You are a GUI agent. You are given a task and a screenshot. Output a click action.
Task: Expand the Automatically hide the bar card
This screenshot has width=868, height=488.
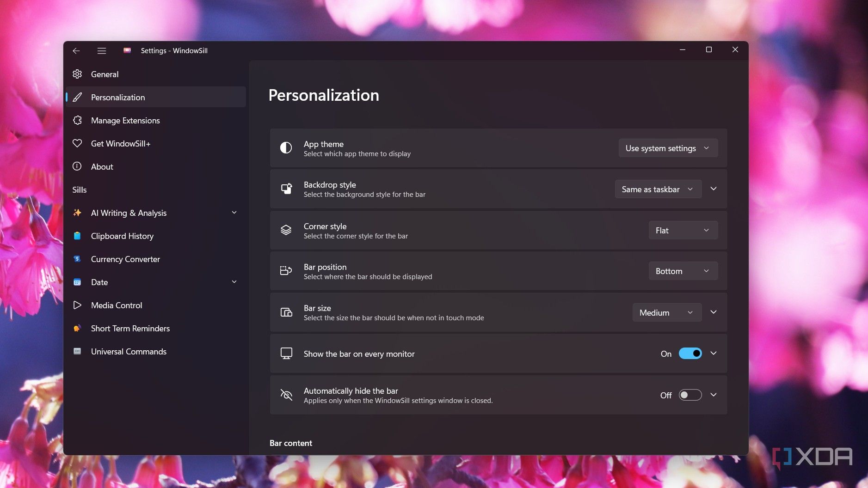714,395
